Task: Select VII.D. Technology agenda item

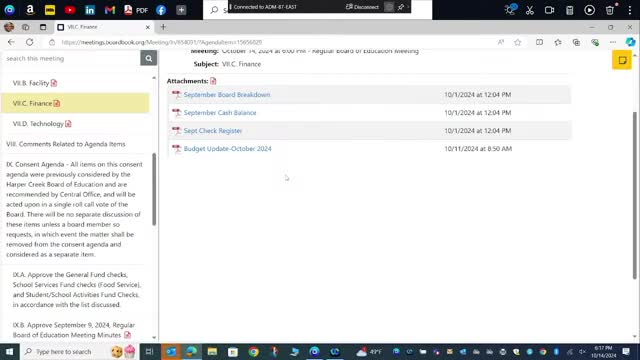Action: tap(38, 124)
